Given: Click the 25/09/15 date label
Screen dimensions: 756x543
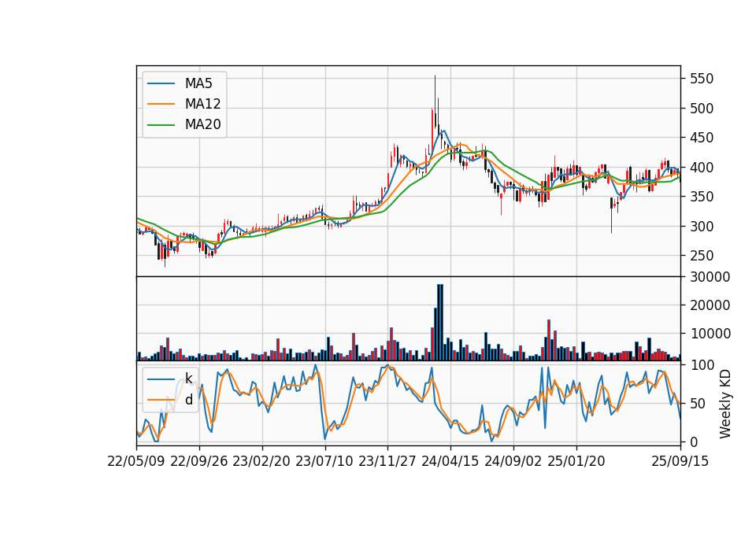Looking at the screenshot, I should tap(680, 461).
